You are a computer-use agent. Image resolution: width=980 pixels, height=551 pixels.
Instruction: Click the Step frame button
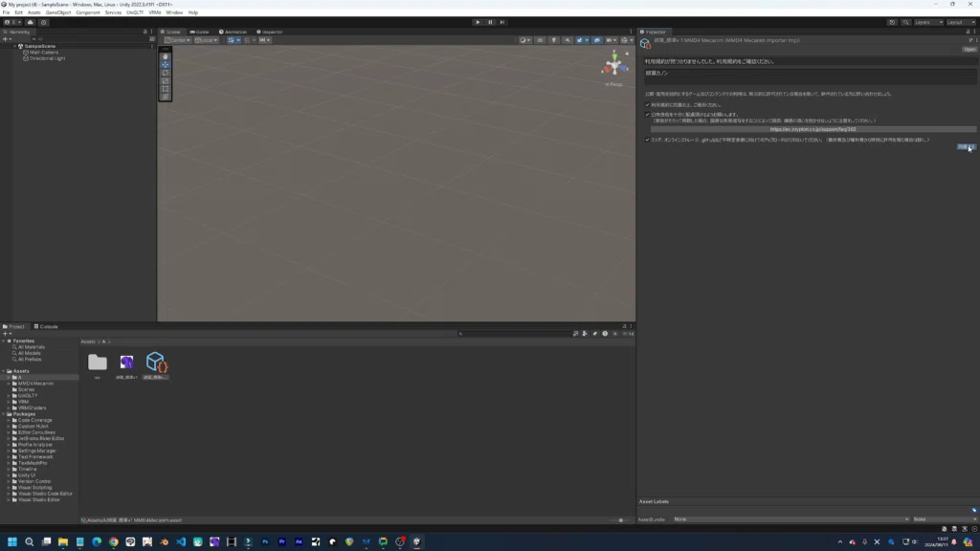pos(501,22)
